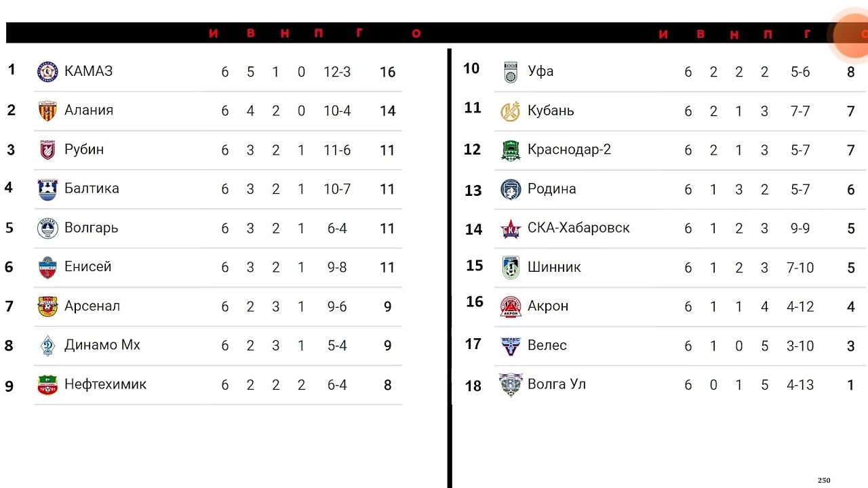Click the Akron team logo
868x488 pixels.
coord(511,306)
